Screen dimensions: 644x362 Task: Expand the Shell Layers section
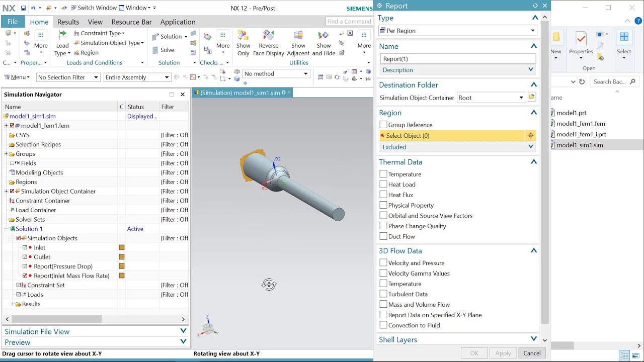pyautogui.click(x=457, y=339)
